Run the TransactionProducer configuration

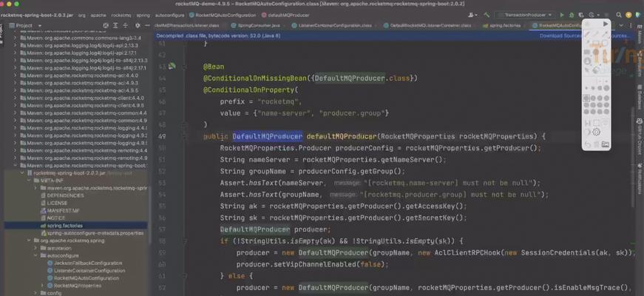pos(562,15)
